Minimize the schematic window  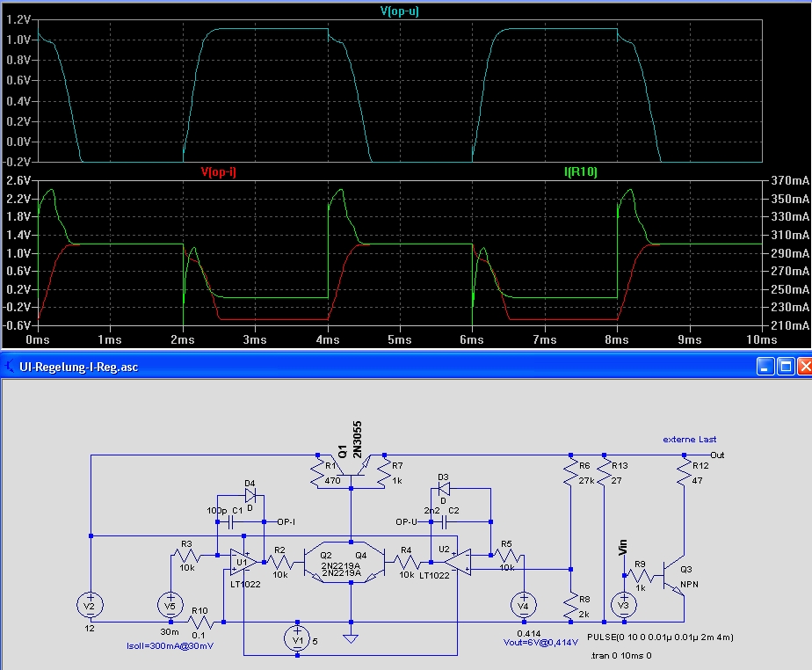coord(765,367)
